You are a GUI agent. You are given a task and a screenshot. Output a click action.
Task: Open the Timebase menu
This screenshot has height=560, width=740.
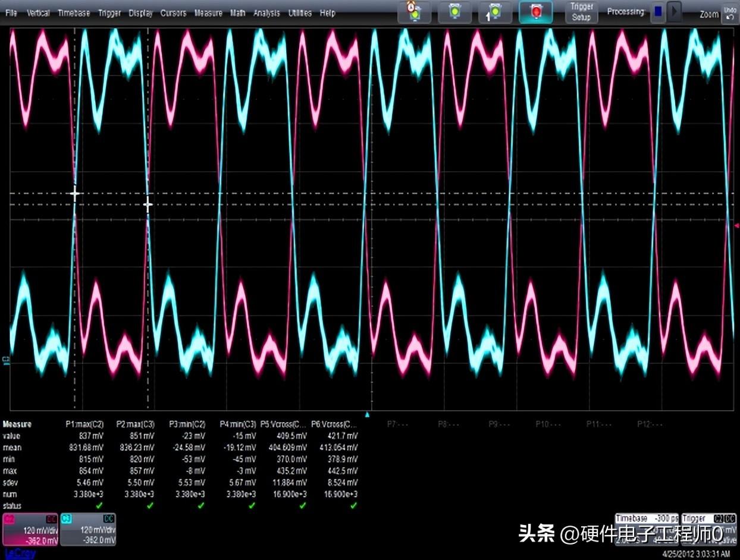73,13
